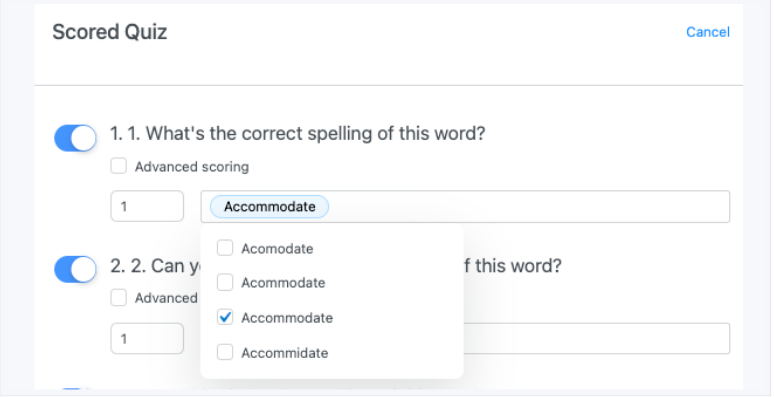The image size is (775, 397).
Task: Choose the Acommodate option in the list
Action: tap(283, 283)
